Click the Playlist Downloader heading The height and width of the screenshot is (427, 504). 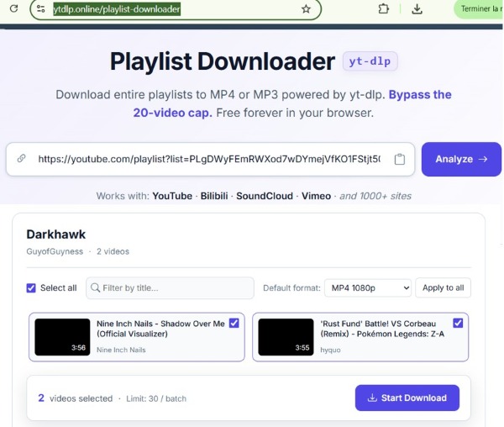tap(223, 61)
